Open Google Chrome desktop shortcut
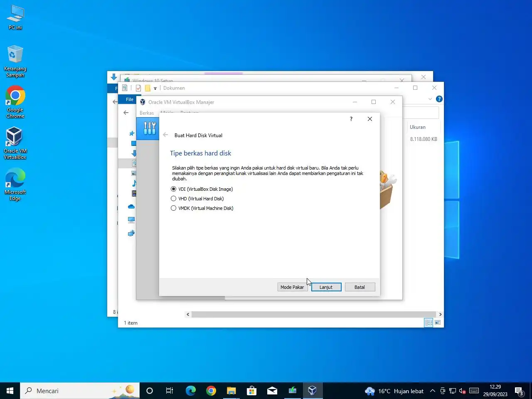Image resolution: width=532 pixels, height=399 pixels. [x=15, y=102]
